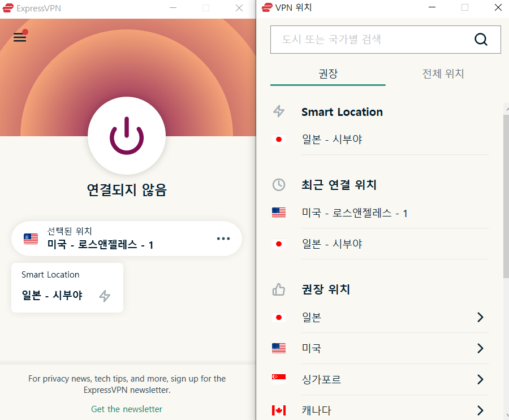Minimize the ExpressVPN main window
This screenshot has width=509, height=420.
173,8
